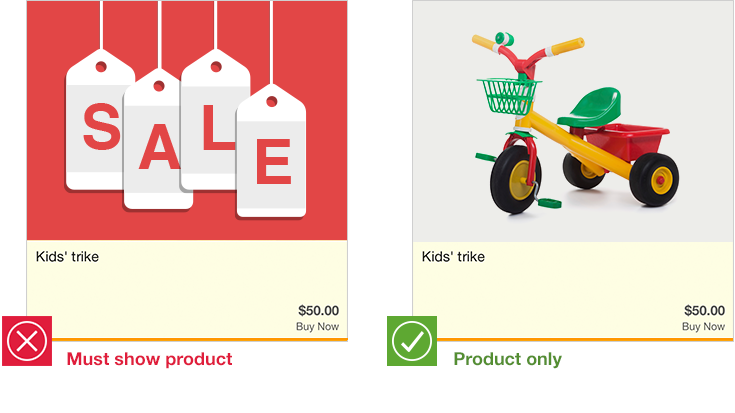Click the trike's front wheel

click(516, 180)
